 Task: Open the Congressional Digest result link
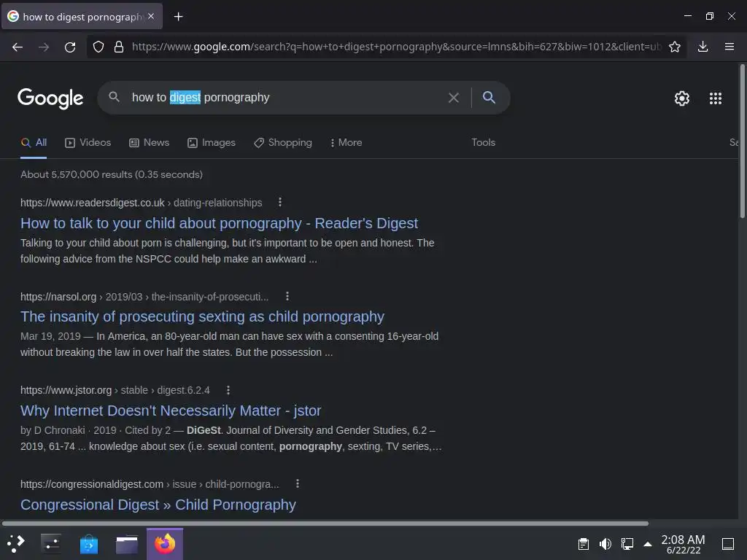point(158,505)
